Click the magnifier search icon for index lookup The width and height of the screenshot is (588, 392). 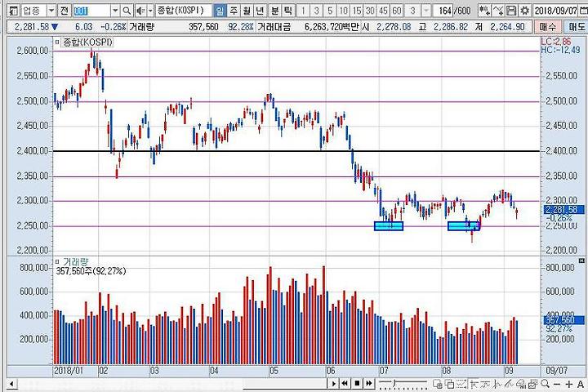click(x=127, y=11)
